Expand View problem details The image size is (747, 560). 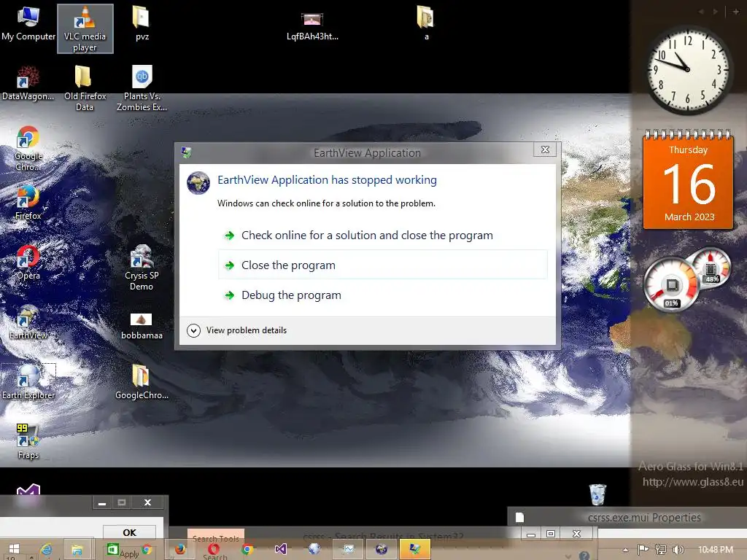tap(237, 330)
